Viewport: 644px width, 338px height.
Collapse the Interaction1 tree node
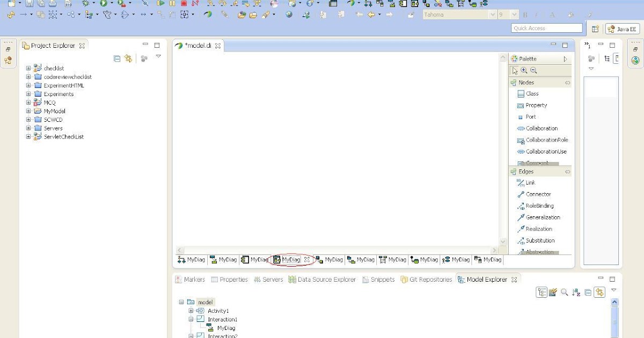191,319
